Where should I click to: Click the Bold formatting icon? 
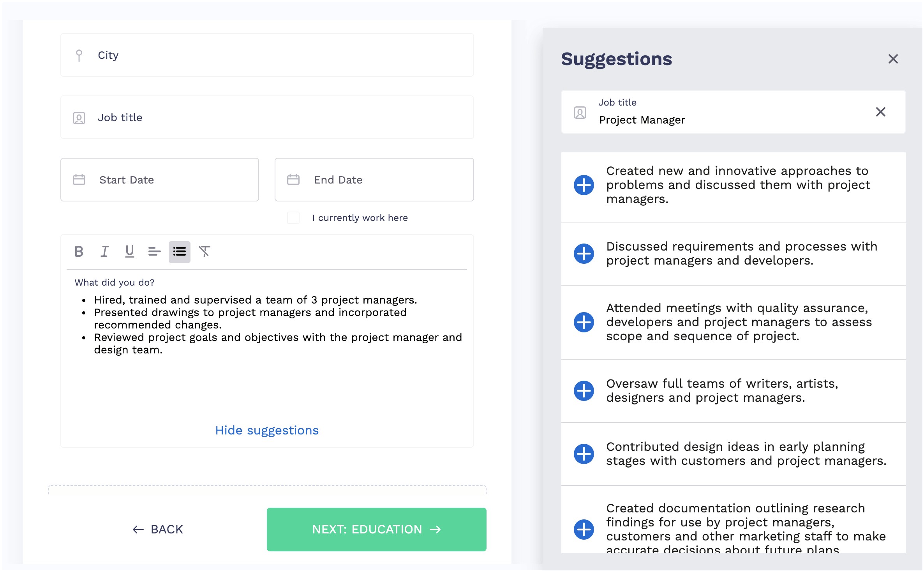[79, 251]
